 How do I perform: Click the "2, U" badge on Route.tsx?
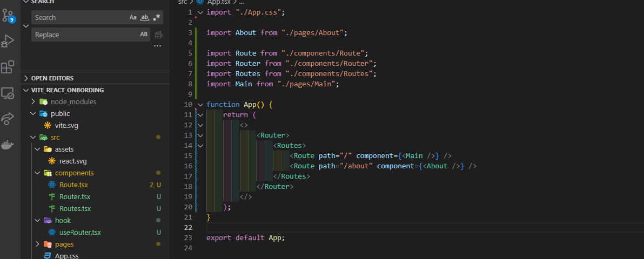coord(155,185)
